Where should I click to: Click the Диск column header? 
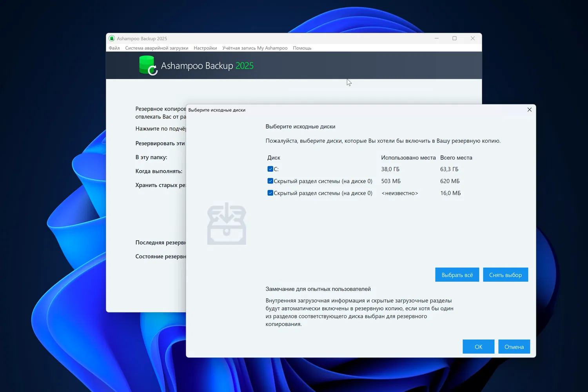tap(274, 158)
